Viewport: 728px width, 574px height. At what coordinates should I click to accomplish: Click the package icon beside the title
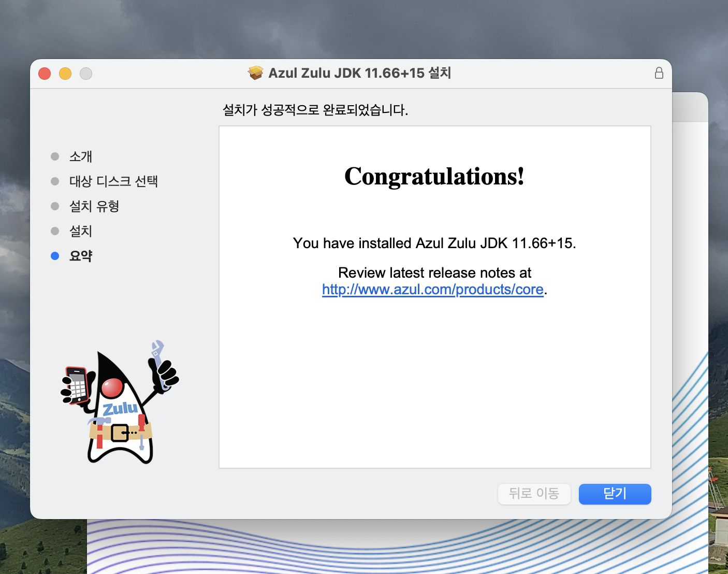(x=255, y=73)
